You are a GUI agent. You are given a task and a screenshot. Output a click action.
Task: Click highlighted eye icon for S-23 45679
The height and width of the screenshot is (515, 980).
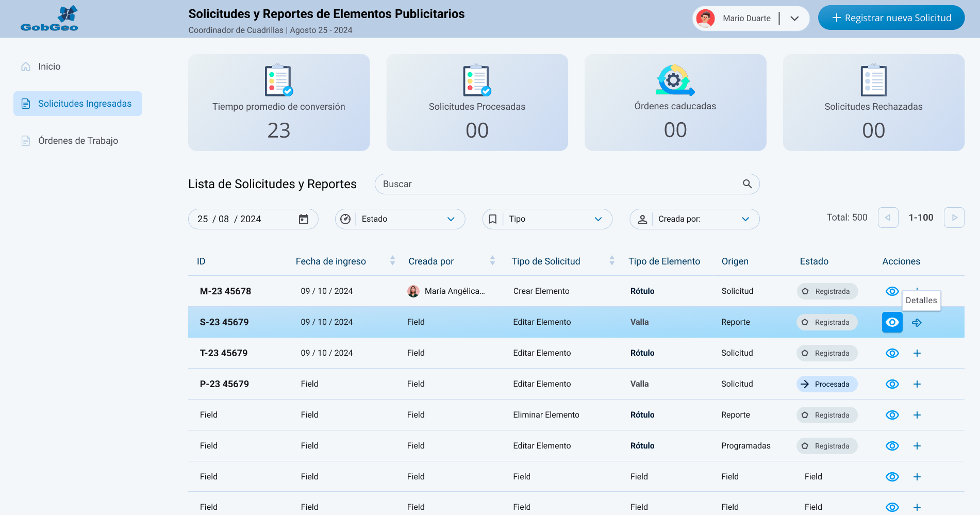click(892, 323)
